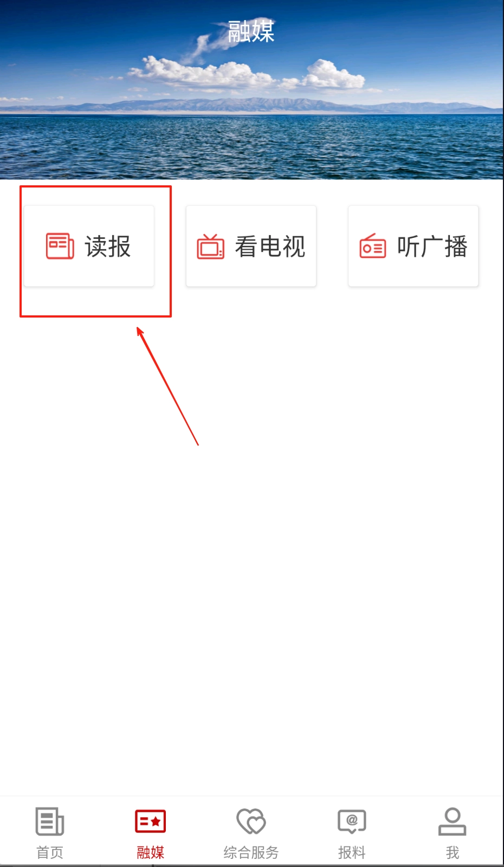Tap the 首页 home newspaper icon
Viewport: 504px width, 867px height.
tap(50, 821)
